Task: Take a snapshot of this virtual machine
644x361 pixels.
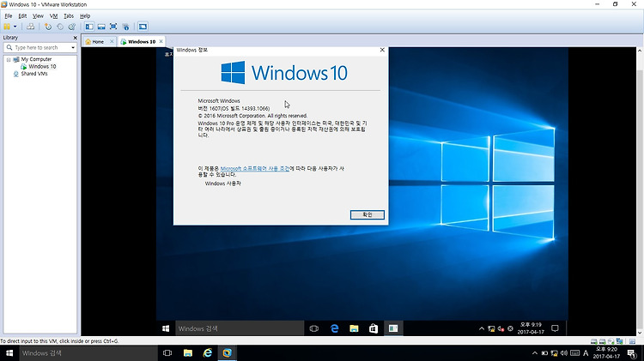Action: [48, 27]
